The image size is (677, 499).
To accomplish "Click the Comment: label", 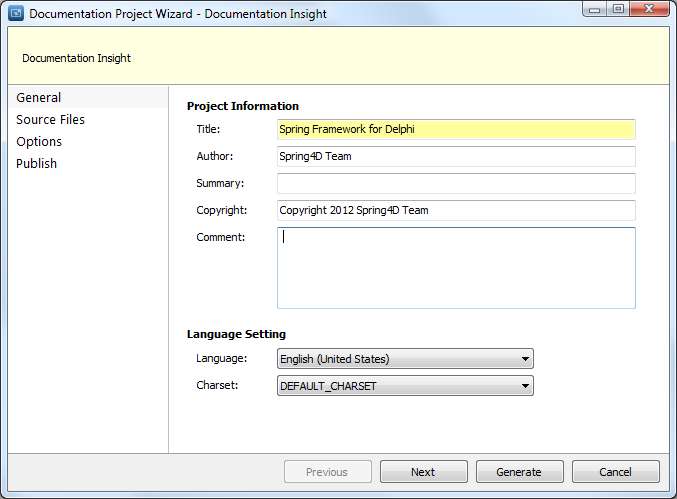I will pos(221,237).
